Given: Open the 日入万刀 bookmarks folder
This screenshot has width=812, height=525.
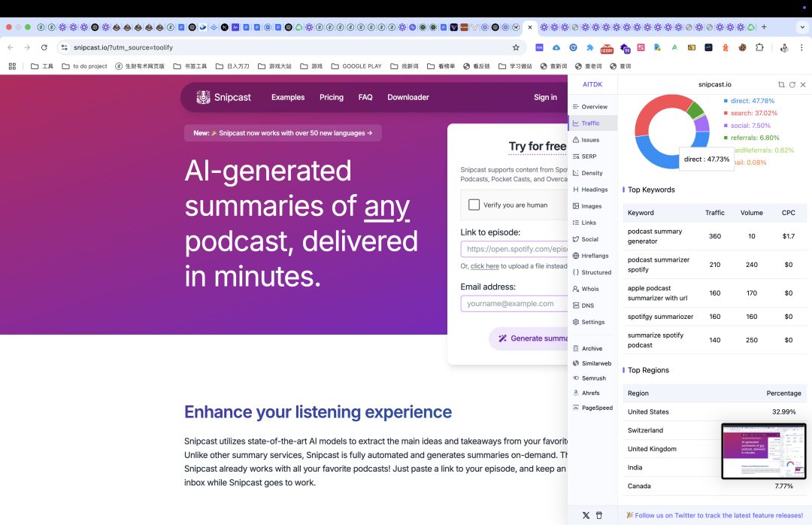Looking at the screenshot, I should (232, 66).
